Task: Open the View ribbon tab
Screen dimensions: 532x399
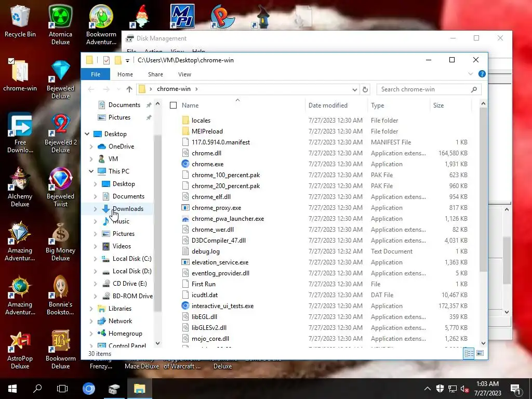Action: (184, 74)
